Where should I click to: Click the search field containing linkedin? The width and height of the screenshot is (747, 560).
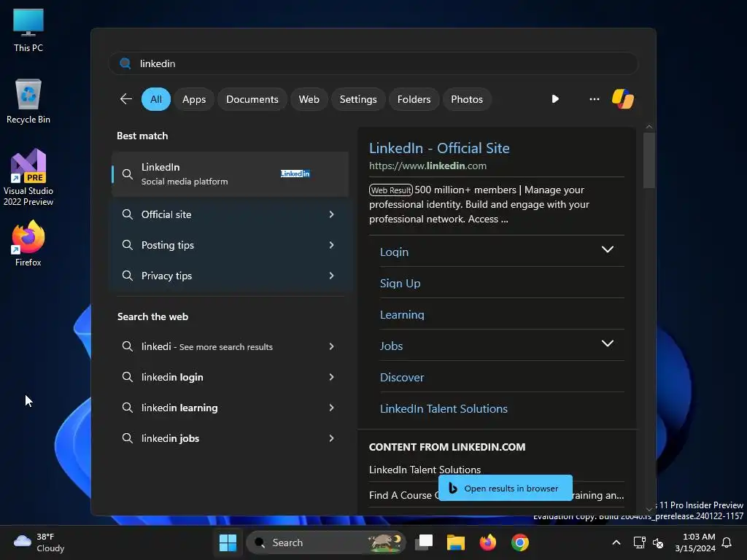(x=373, y=63)
